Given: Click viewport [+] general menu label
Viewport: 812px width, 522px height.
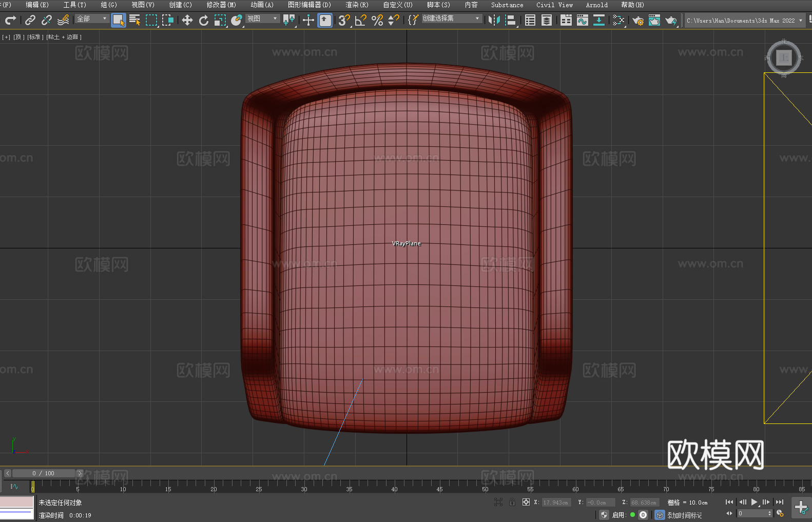Looking at the screenshot, I should click(x=6, y=37).
